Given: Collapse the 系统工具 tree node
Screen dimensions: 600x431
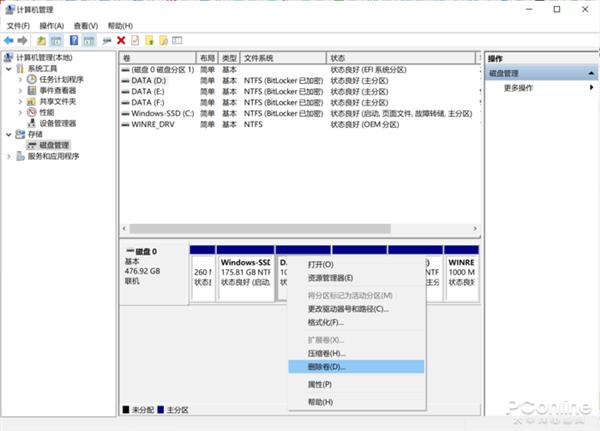Looking at the screenshot, I should pos(8,68).
